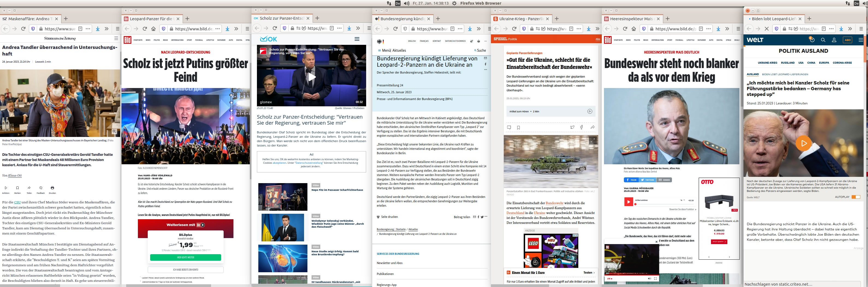Switch Bundesregierung site to ENGLISH
This screenshot has width=868, height=287.
(412, 41)
